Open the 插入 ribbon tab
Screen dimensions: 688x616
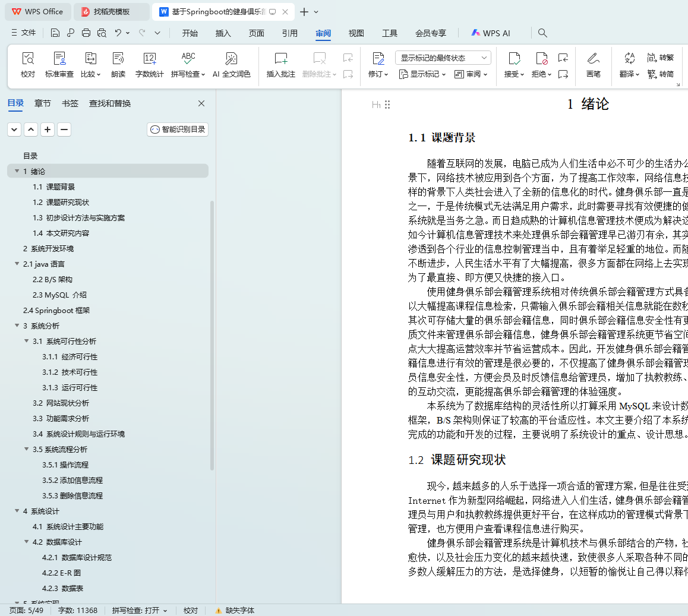click(223, 33)
